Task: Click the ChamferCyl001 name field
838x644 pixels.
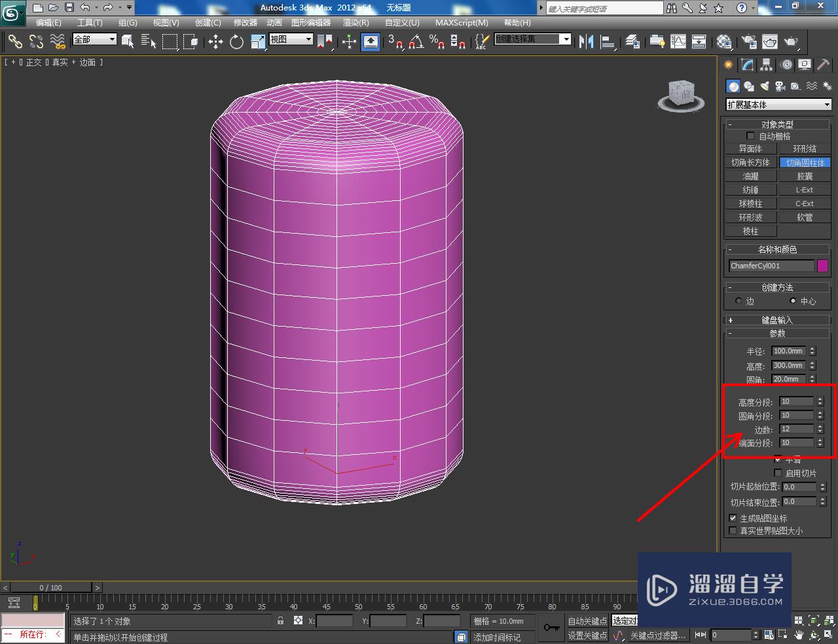Action: pos(771,266)
